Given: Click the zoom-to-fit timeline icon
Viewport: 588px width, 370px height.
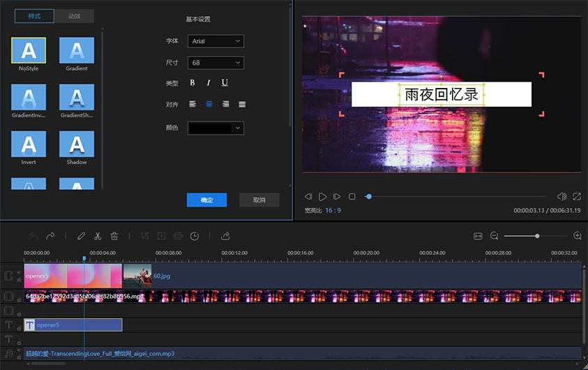Looking at the screenshot, I should coord(478,236).
